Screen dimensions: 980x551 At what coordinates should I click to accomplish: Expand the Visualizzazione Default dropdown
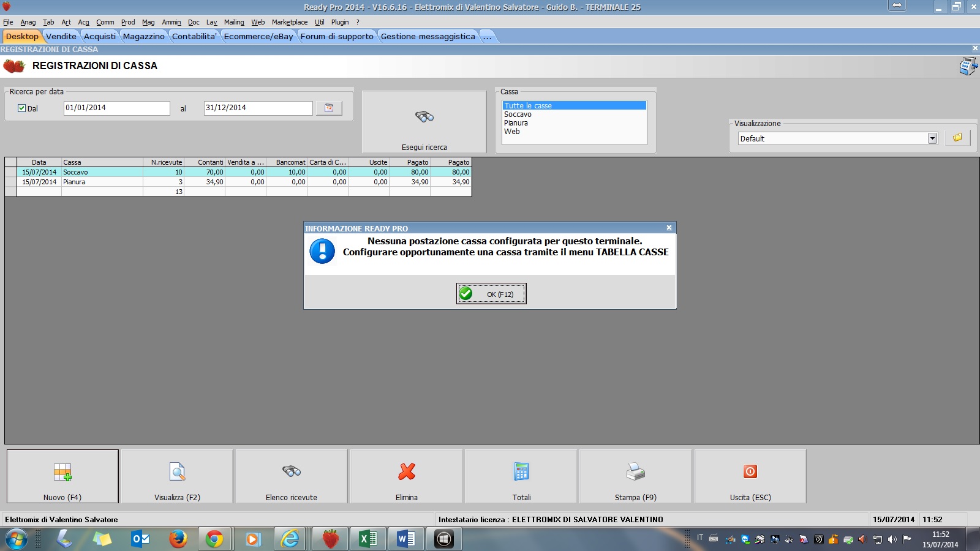(932, 138)
